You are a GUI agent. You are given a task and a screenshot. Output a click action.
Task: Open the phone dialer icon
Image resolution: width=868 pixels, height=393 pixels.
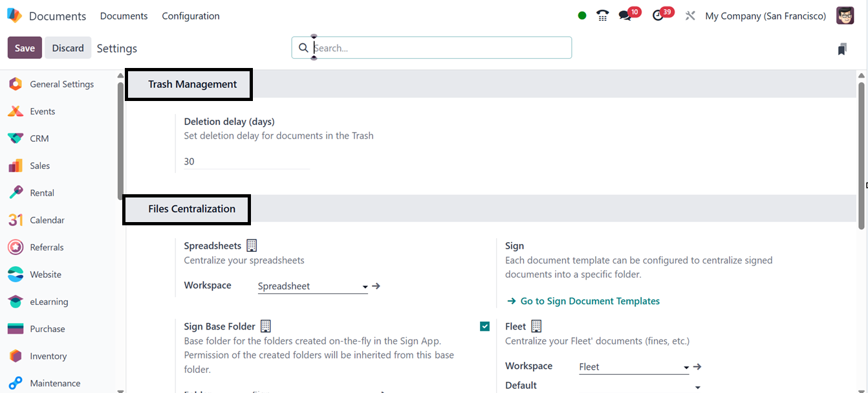603,16
